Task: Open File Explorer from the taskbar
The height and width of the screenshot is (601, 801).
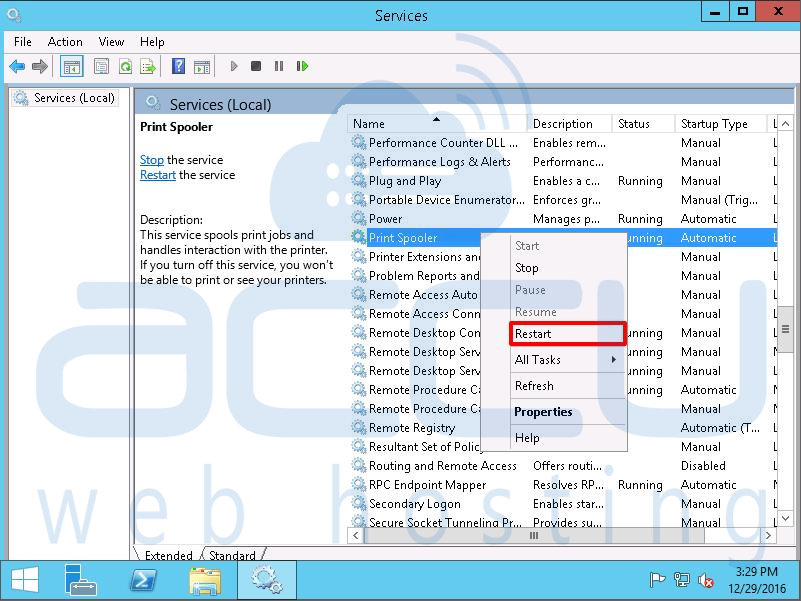Action: pos(205,580)
